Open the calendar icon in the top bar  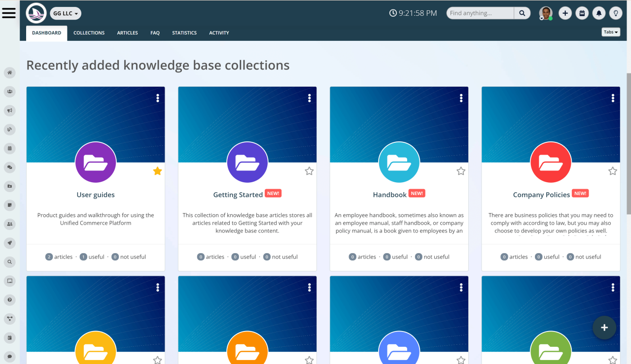582,13
